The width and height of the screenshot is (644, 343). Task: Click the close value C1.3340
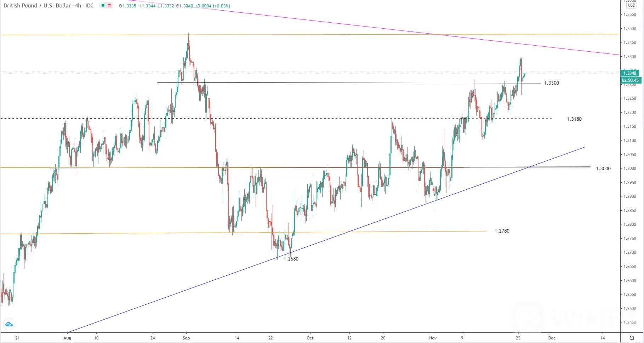(x=185, y=6)
